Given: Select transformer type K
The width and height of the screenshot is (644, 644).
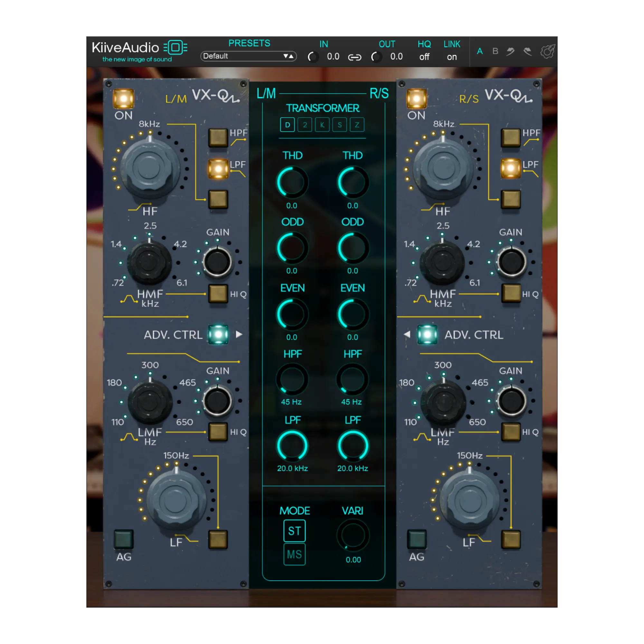Looking at the screenshot, I should tap(322, 125).
